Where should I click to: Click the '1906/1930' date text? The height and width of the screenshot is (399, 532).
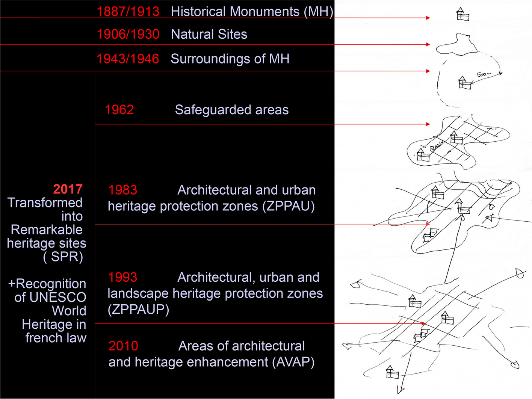pyautogui.click(x=128, y=34)
